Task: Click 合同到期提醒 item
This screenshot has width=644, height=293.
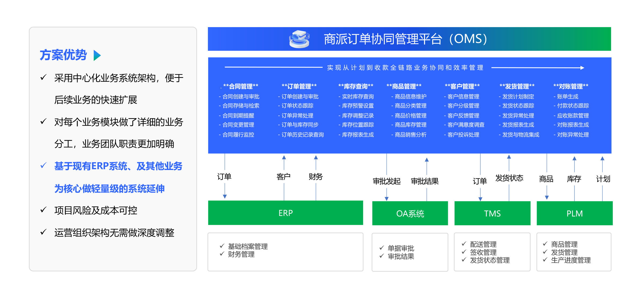Action: pos(236,115)
